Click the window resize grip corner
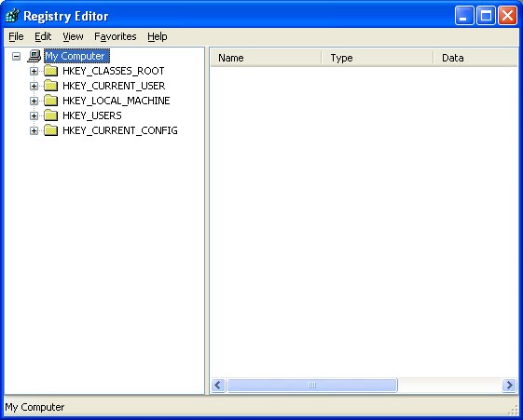Image resolution: width=523 pixels, height=420 pixels. tap(513, 411)
